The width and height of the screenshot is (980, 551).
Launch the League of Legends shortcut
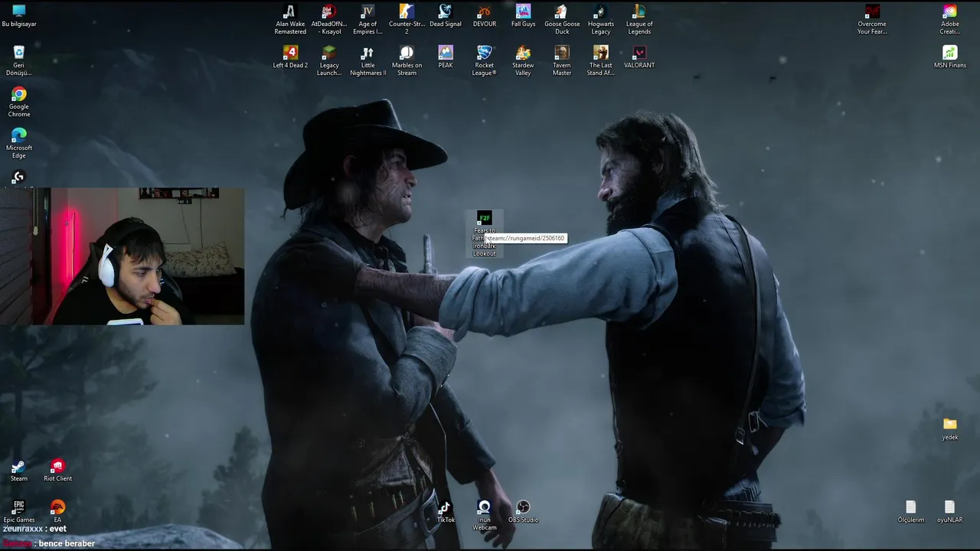[639, 20]
